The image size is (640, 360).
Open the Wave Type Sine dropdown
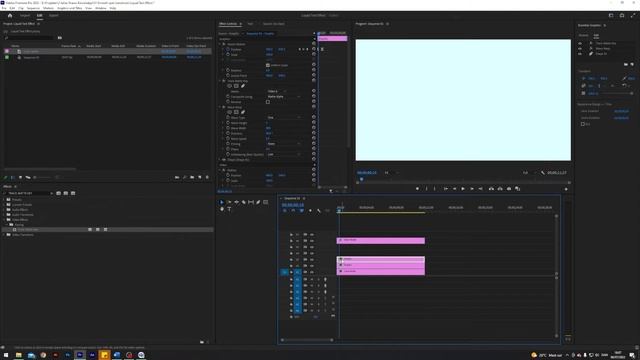click(284, 118)
